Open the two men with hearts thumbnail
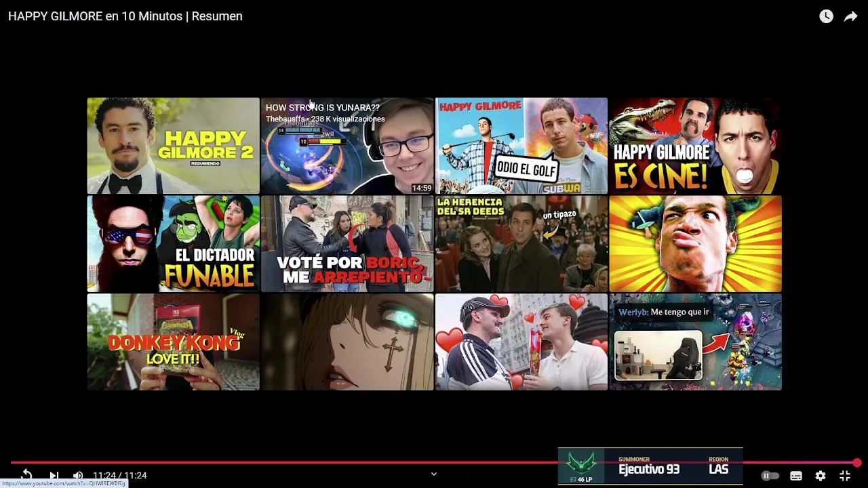Screen dimensions: 868x488 [521, 342]
